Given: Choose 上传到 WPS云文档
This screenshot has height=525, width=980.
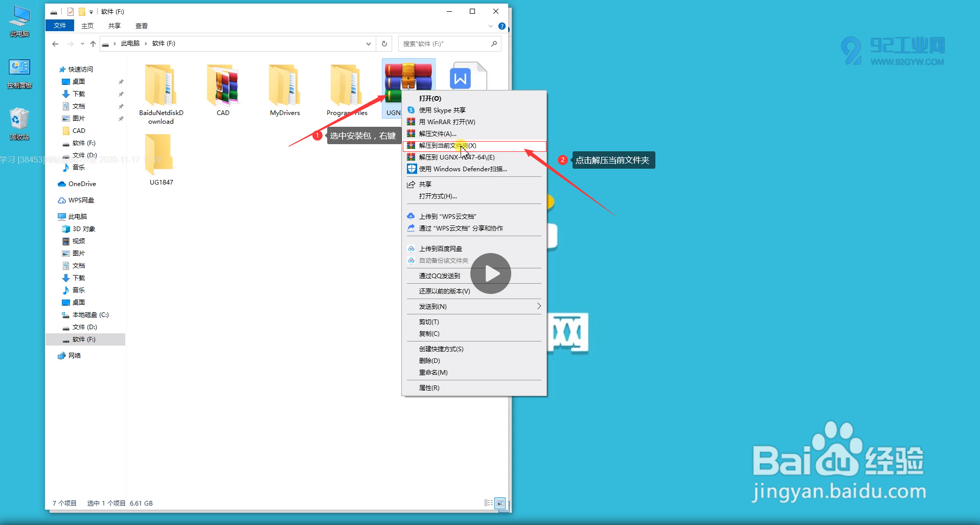Looking at the screenshot, I should tap(474, 216).
